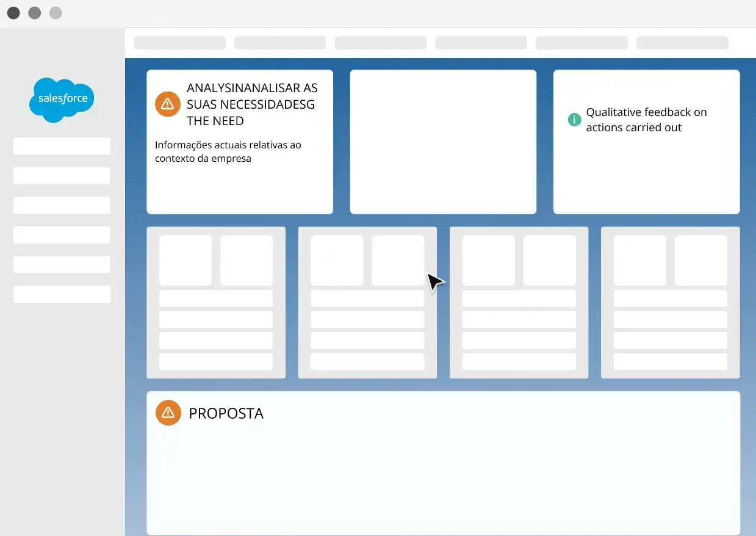The height and width of the screenshot is (536, 756).
Task: Open the large PROPOSTA panel
Action: [443, 463]
